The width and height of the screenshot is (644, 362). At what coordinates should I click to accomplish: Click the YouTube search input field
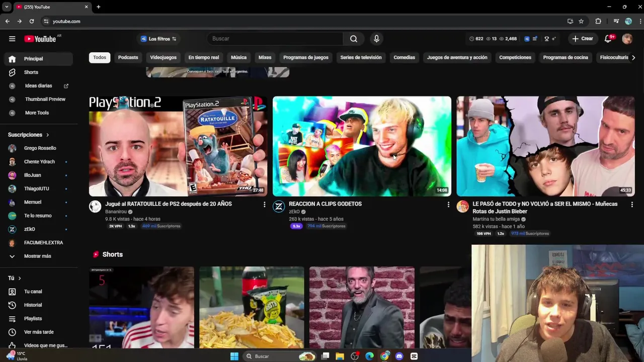[275, 39]
